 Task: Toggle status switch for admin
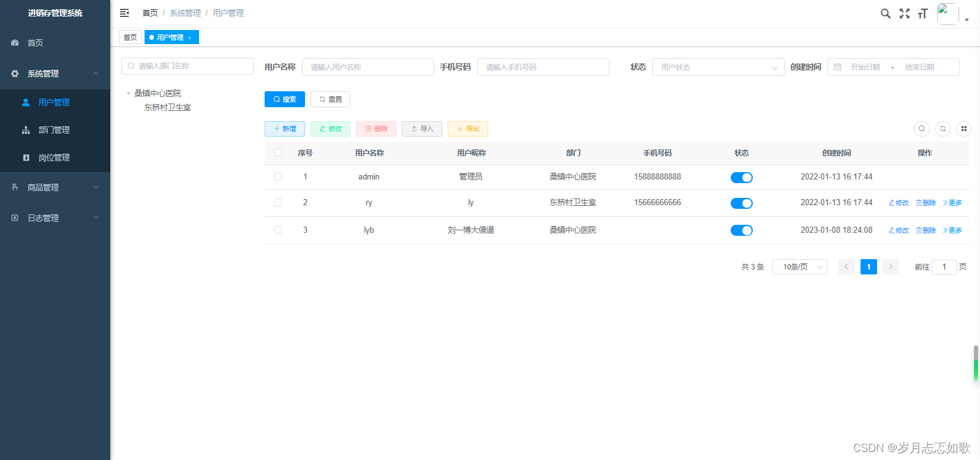[742, 178]
